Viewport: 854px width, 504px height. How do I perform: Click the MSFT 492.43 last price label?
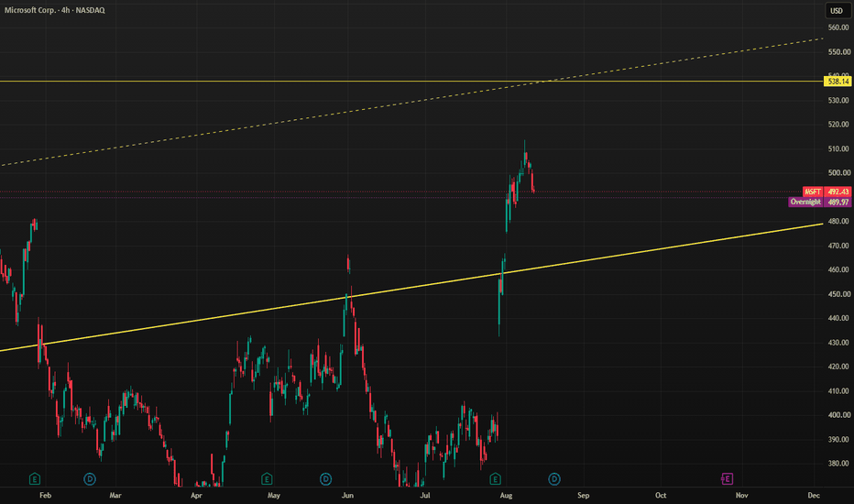coord(827,192)
